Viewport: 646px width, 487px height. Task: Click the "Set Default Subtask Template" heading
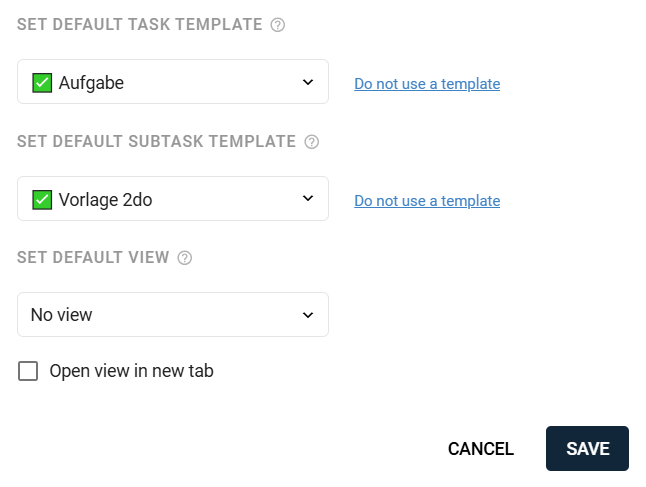[x=156, y=142]
